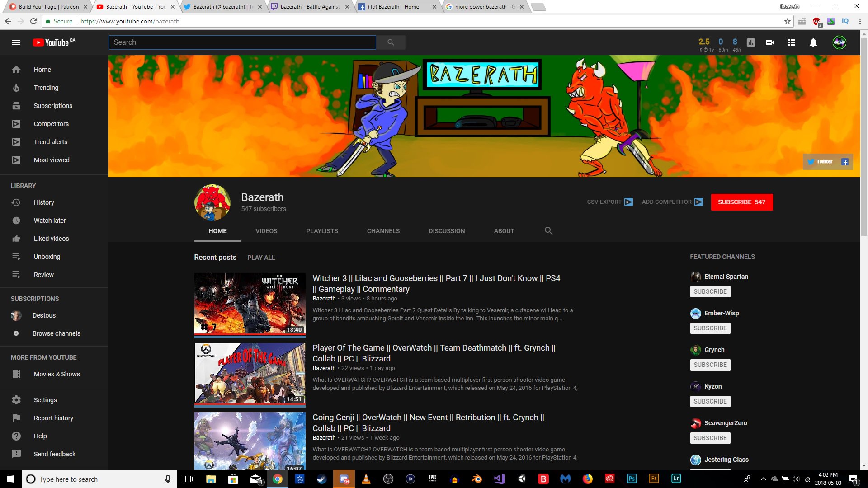Click the upload video camera icon
Viewport: 868px width, 488px height.
click(770, 42)
